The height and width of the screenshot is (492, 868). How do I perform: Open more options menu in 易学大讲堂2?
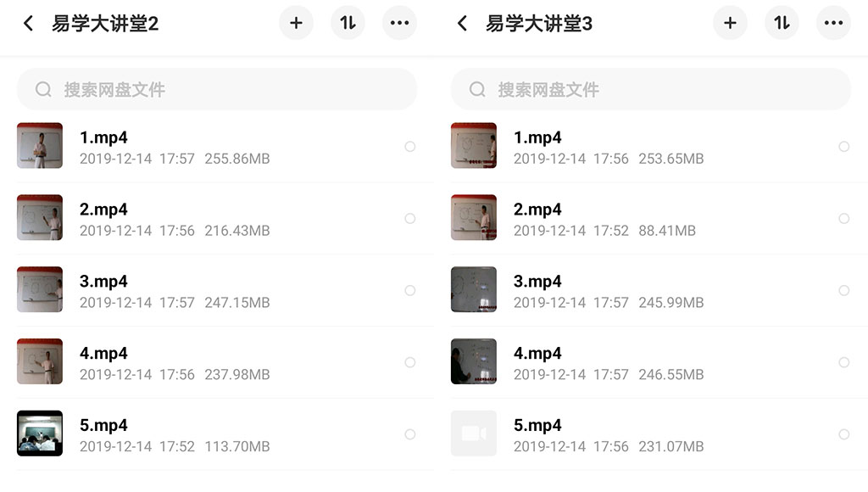tap(400, 23)
